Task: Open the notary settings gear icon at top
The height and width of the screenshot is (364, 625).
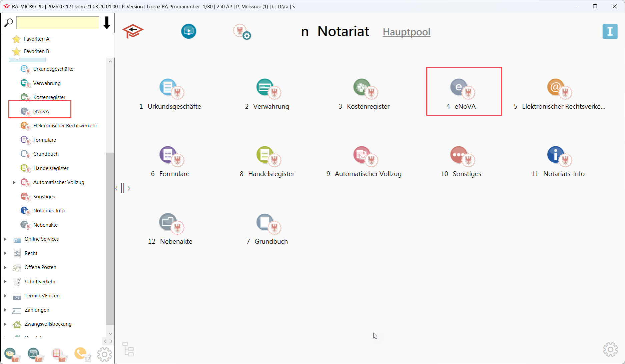Action: pyautogui.click(x=242, y=32)
